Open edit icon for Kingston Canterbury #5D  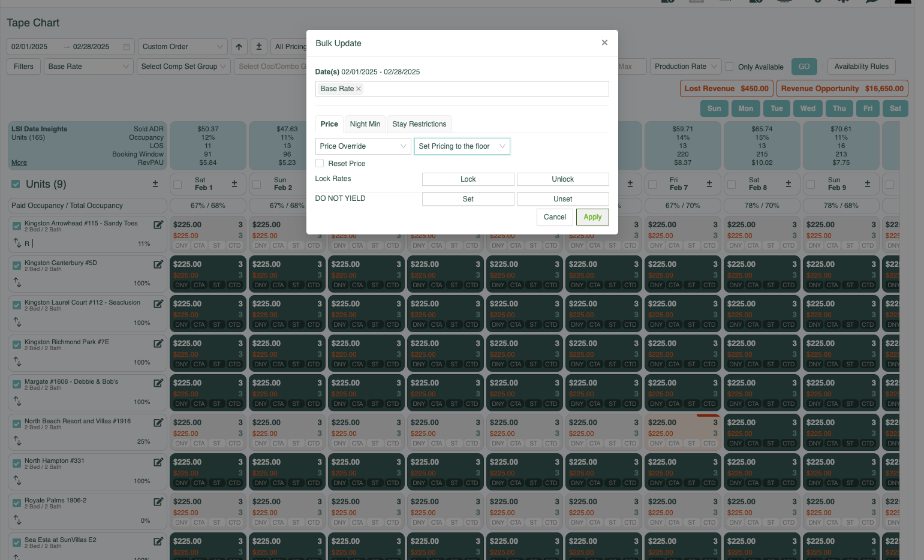(158, 264)
